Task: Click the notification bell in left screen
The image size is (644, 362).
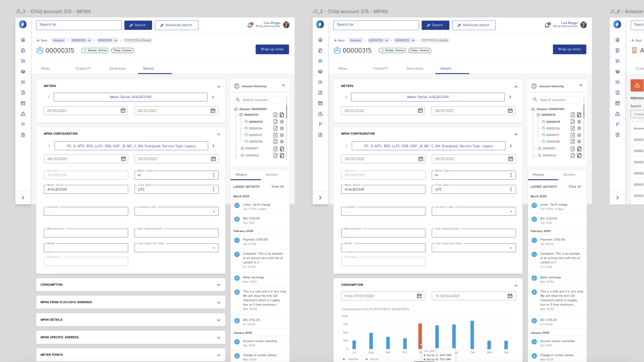Action: (x=250, y=25)
